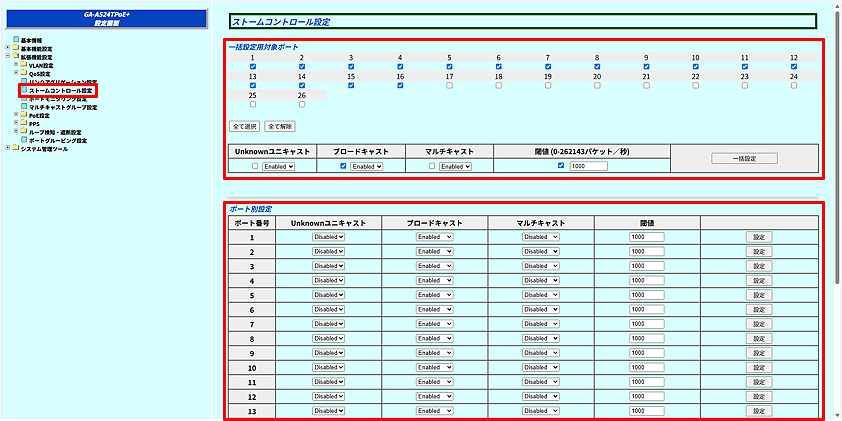Open the bulk ブロードキャスト Enabled dropdown
The height and width of the screenshot is (421, 842).
[366, 166]
